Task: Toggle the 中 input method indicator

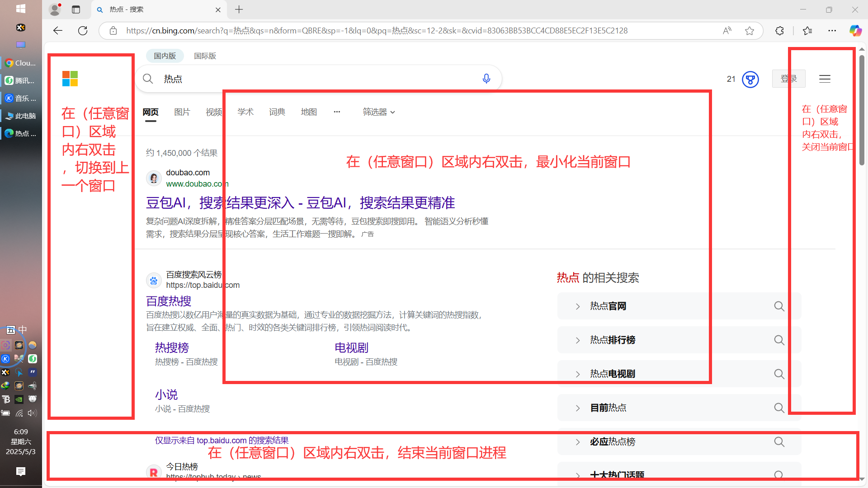Action: [22, 329]
